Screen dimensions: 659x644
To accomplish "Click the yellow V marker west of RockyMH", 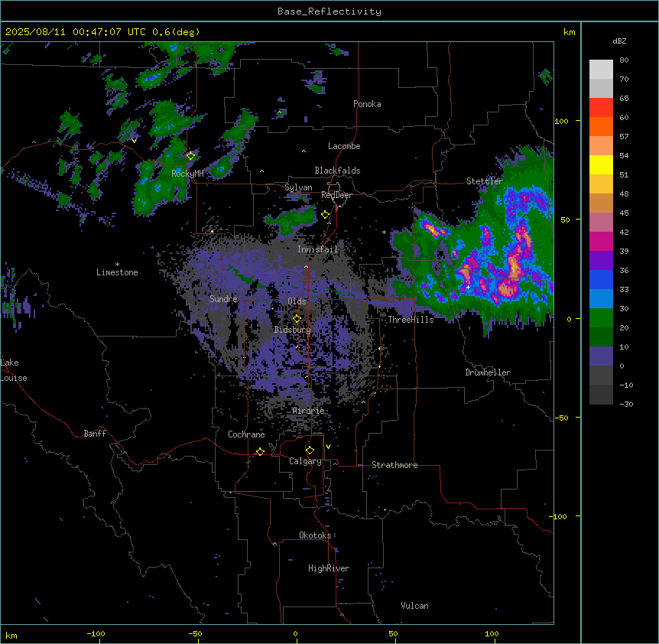I will (134, 141).
